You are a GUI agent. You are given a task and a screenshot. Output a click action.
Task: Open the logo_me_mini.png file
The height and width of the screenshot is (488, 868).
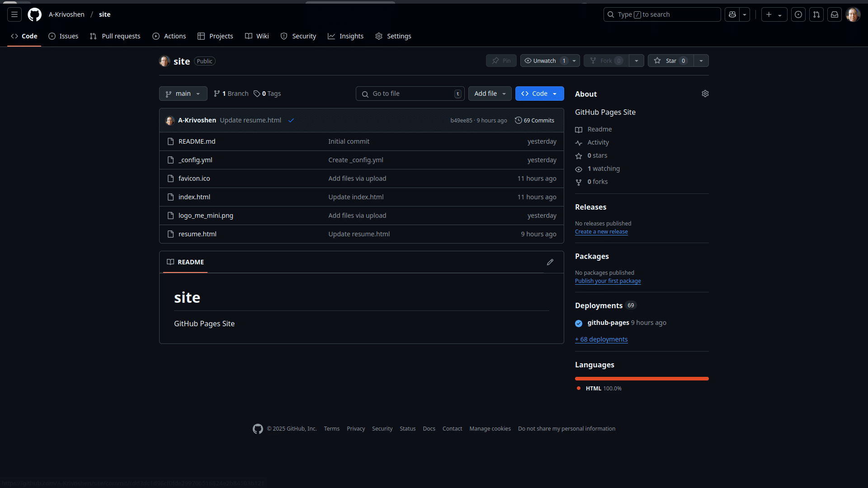[206, 216]
